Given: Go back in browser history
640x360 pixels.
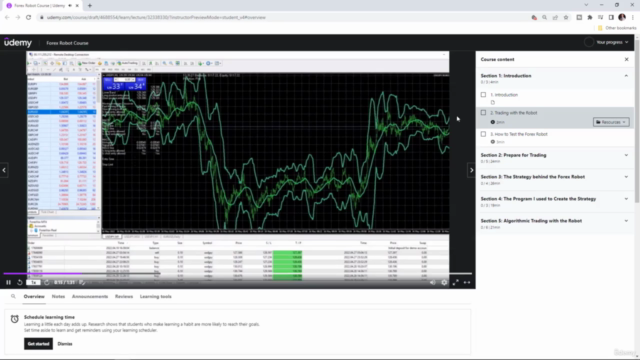Looking at the screenshot, I should coord(7,18).
